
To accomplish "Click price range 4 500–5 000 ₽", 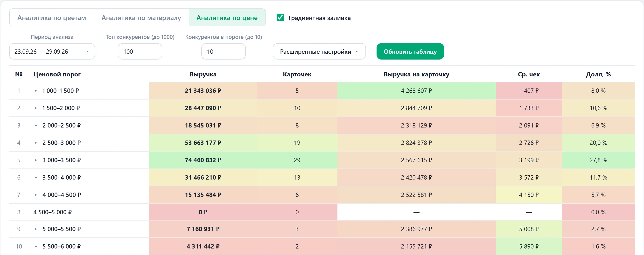I will click(53, 212).
